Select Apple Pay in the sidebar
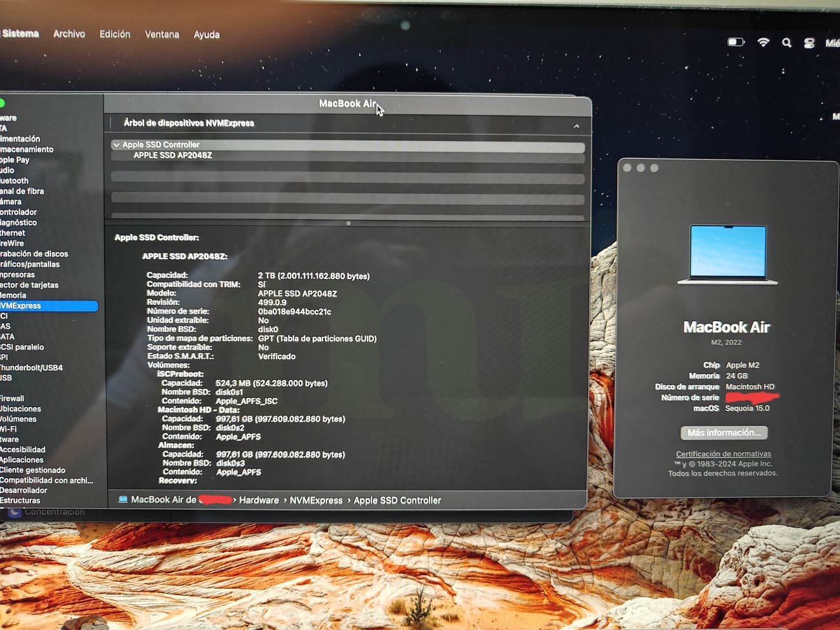Viewport: 840px width, 630px height. (15, 160)
